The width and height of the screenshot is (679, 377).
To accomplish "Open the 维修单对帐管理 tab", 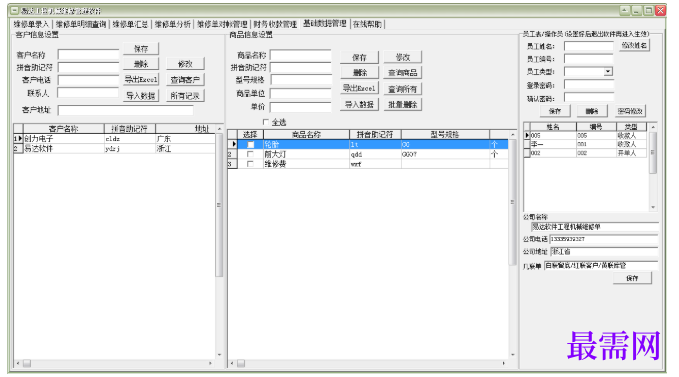I will pyautogui.click(x=222, y=24).
